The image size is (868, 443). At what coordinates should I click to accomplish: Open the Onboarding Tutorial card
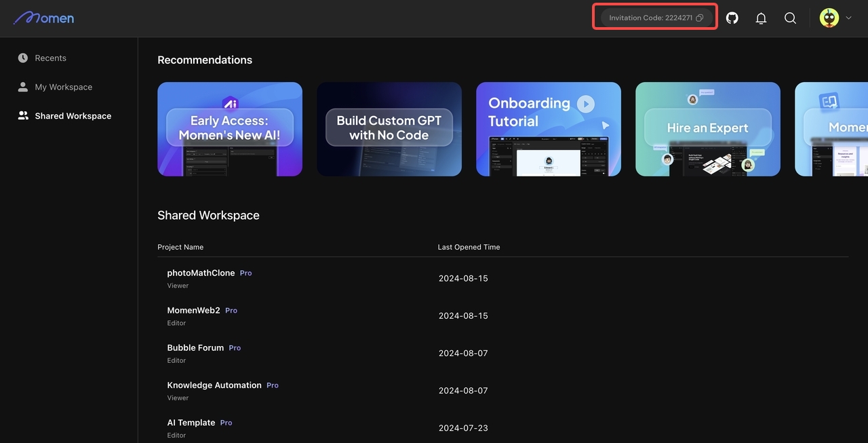tap(549, 129)
